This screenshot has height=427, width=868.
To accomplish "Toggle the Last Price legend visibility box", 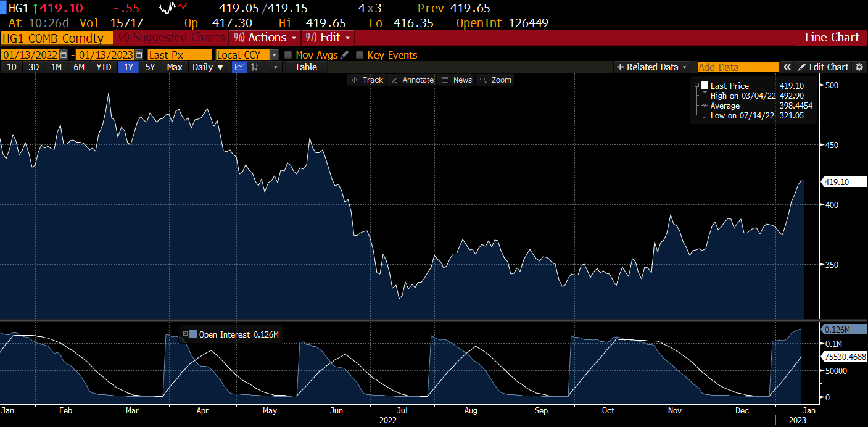I will [x=704, y=85].
